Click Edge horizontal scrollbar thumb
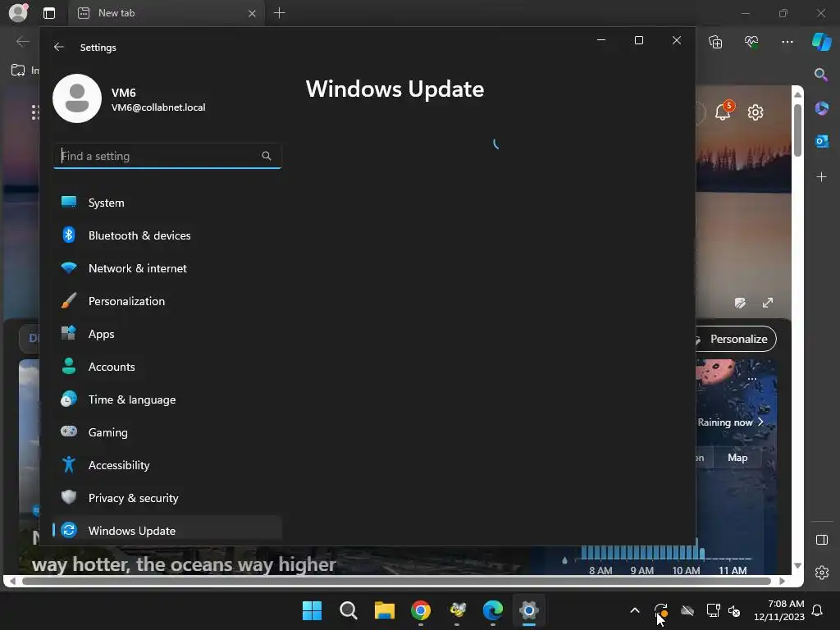Screen dimensions: 840x630 point(396,581)
